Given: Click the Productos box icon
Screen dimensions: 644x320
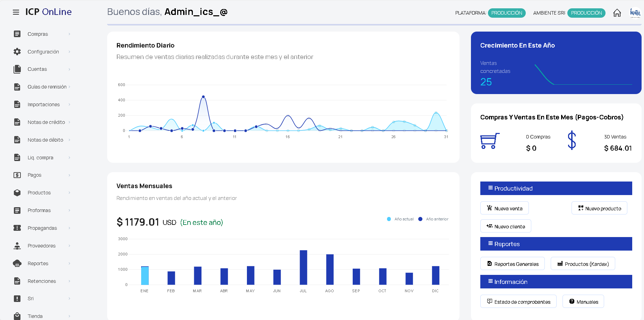Looking at the screenshot, I should (17, 193).
